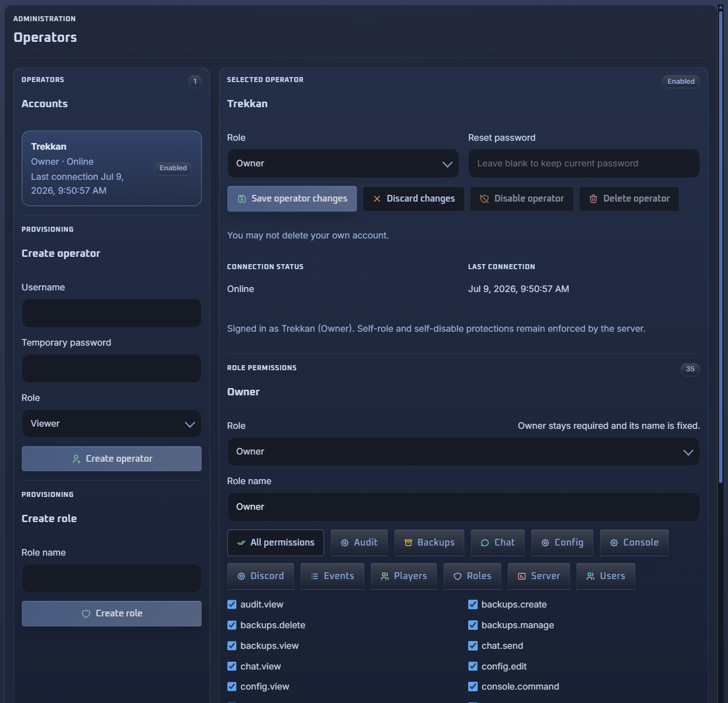
Task: Toggle the audit.view permission checkbox
Action: click(x=232, y=604)
